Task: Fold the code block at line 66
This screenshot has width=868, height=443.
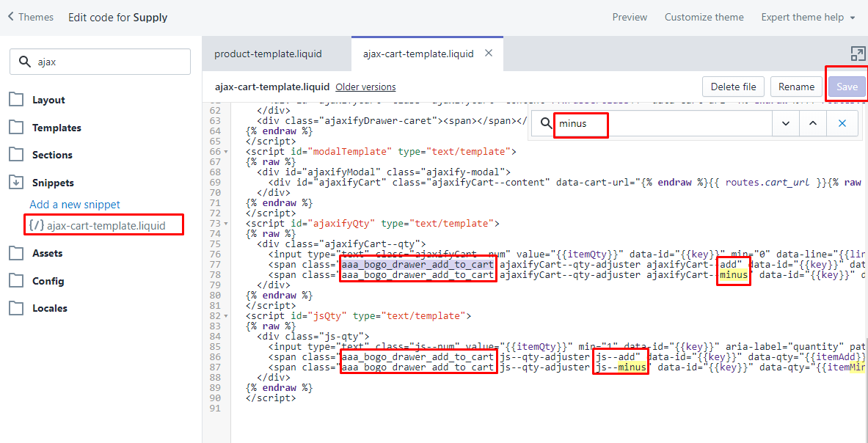Action: coord(227,152)
